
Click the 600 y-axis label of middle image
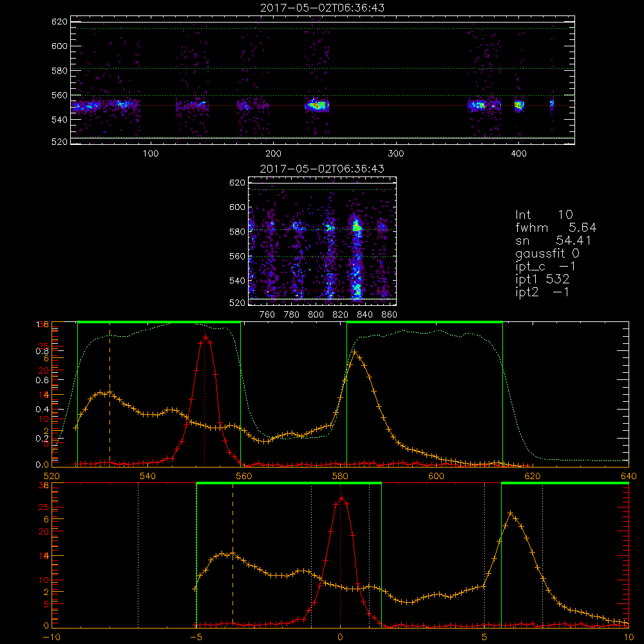237,207
